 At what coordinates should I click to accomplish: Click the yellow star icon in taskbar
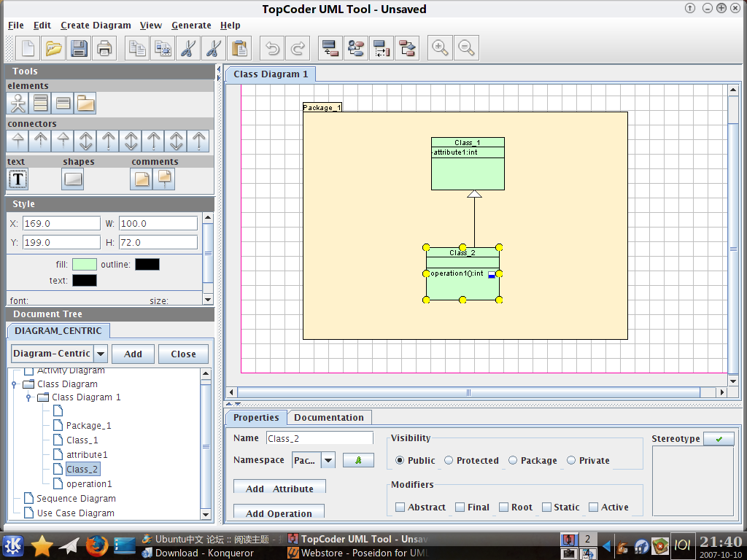[42, 545]
